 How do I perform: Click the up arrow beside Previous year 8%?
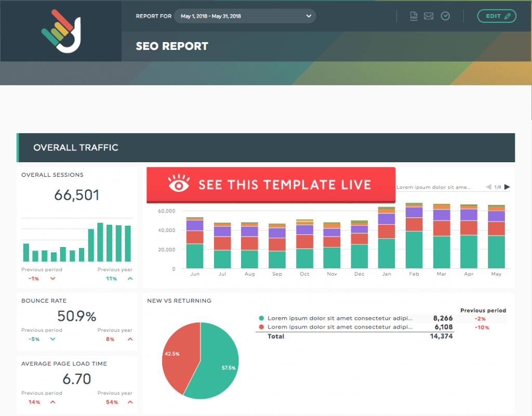[x=131, y=339]
